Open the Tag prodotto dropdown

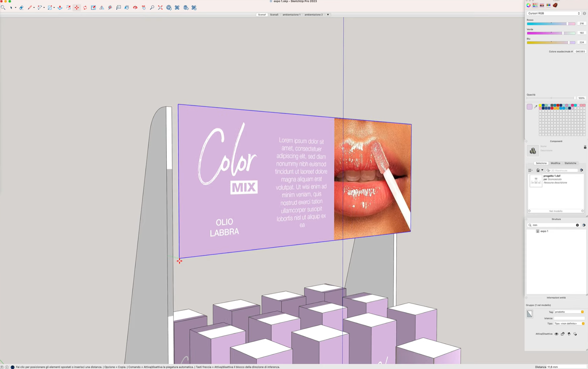582,312
